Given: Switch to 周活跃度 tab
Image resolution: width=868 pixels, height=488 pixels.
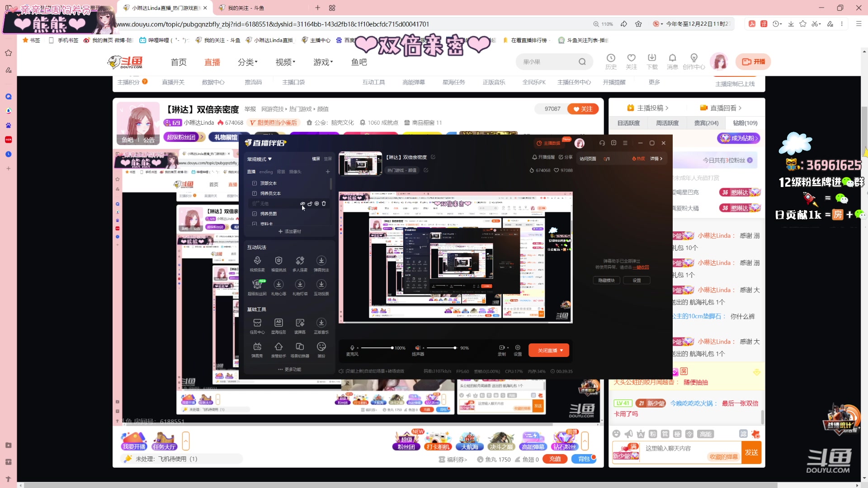Looking at the screenshot, I should pyautogui.click(x=667, y=123).
